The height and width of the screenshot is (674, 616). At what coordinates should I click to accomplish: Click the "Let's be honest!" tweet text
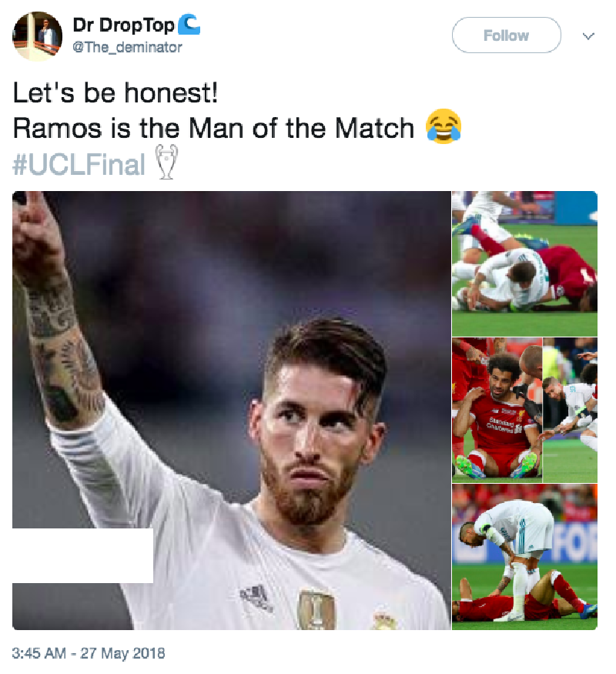pos(115,94)
